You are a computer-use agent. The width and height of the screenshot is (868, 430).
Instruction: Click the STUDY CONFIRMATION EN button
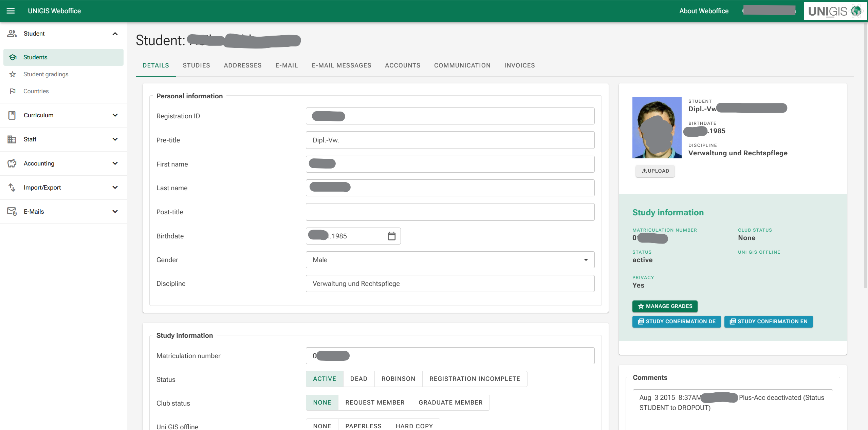point(769,321)
